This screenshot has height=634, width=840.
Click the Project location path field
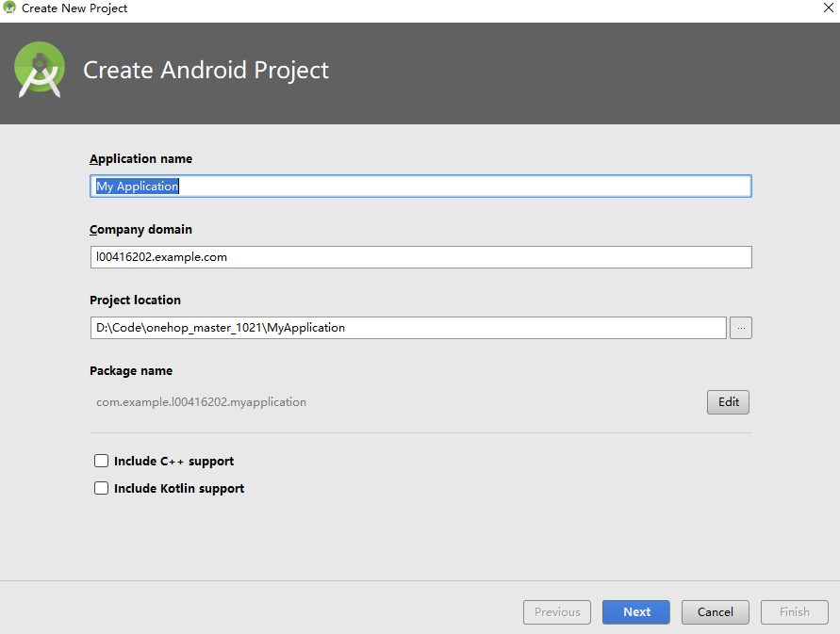coord(377,327)
